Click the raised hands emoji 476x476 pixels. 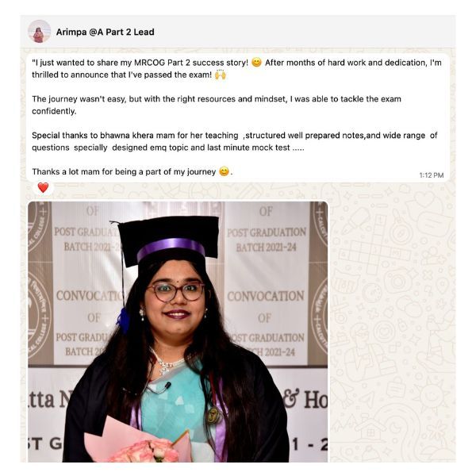pyautogui.click(x=220, y=75)
